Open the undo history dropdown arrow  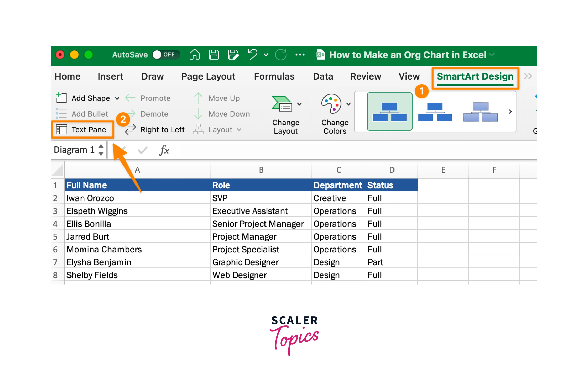(266, 55)
